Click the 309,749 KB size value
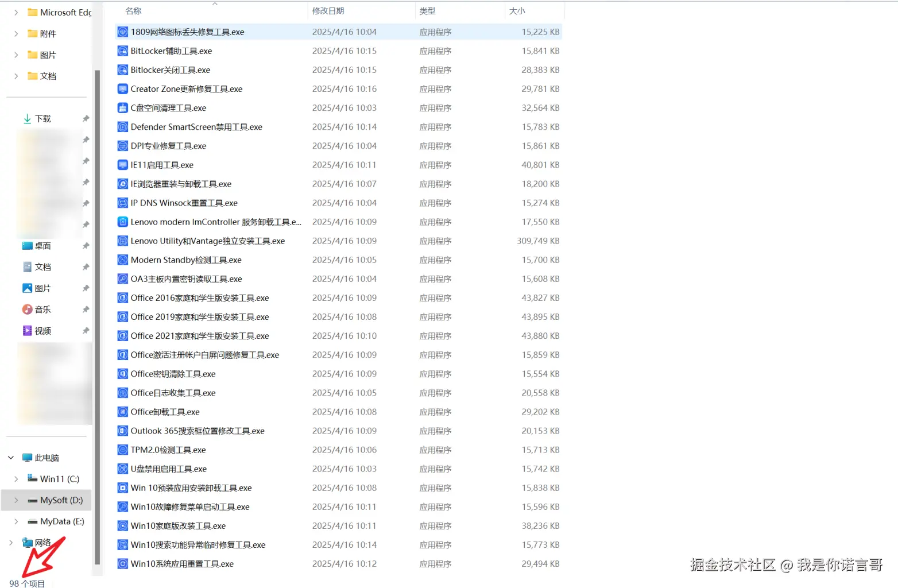The width and height of the screenshot is (898, 588). [538, 241]
